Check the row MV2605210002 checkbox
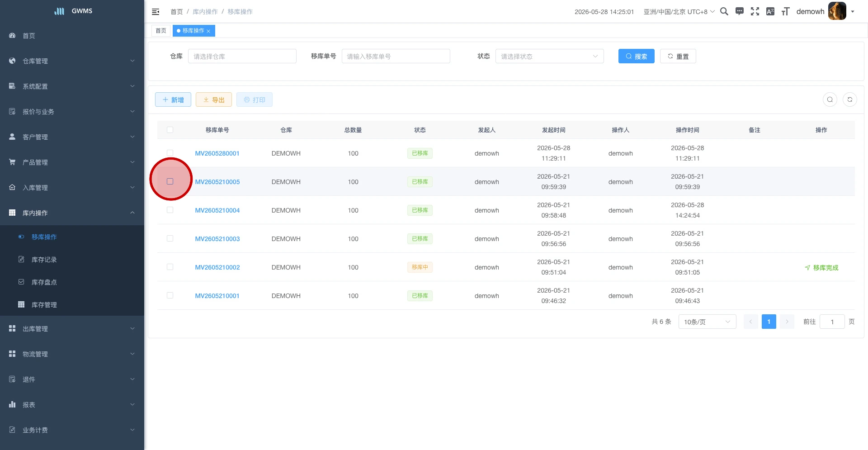The height and width of the screenshot is (450, 868). point(170,267)
